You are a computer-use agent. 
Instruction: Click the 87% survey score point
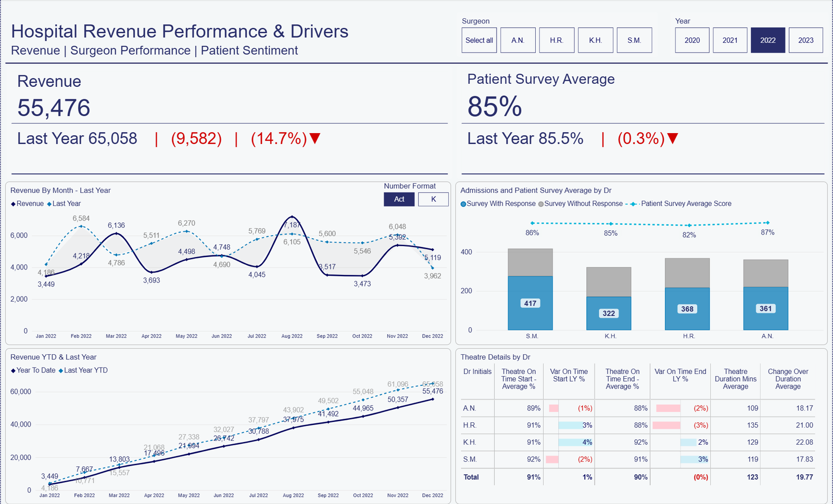(767, 223)
